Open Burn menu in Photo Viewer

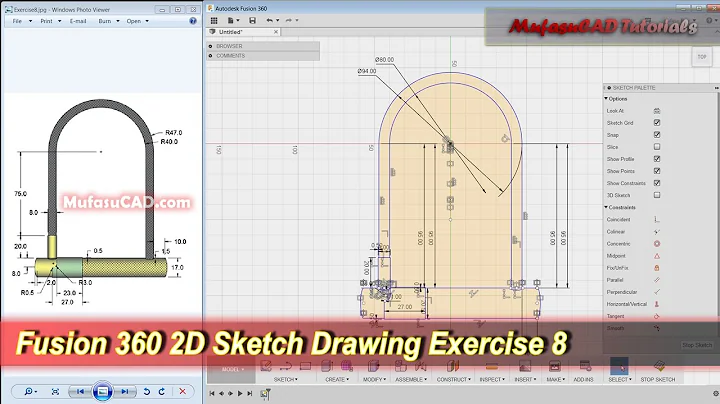(x=109, y=21)
